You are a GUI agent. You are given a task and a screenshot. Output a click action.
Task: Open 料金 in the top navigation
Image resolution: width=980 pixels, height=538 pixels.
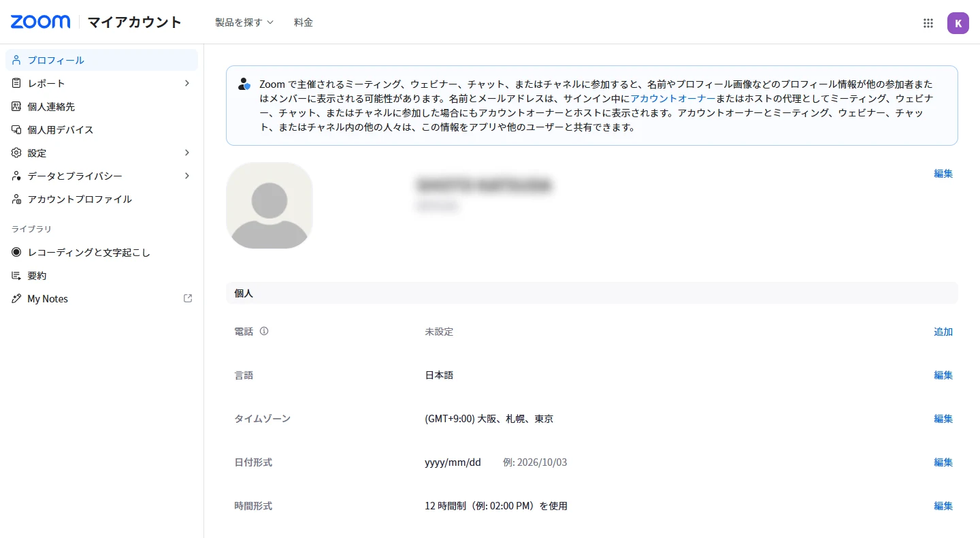(304, 22)
